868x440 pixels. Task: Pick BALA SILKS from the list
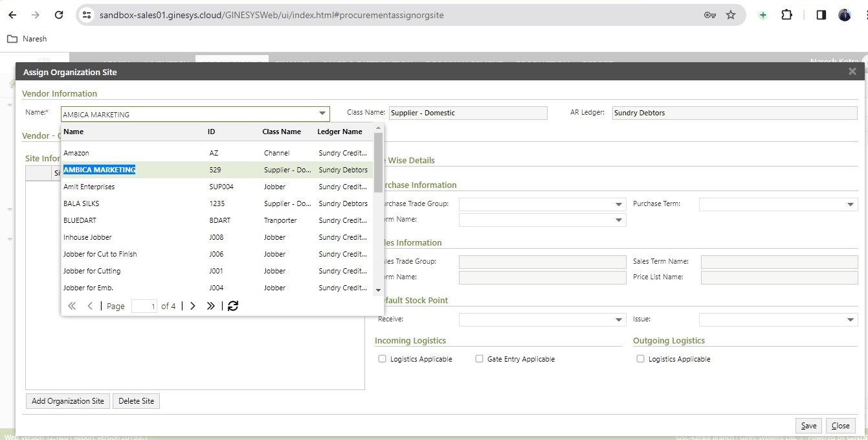(217, 203)
